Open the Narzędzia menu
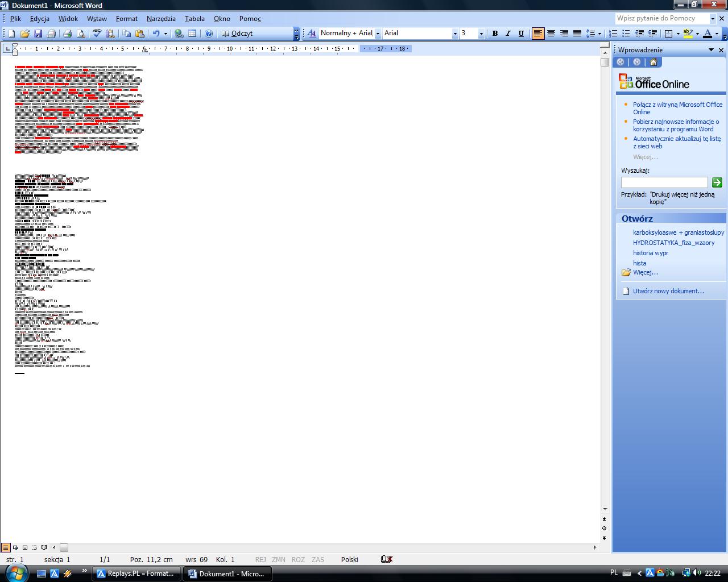The width and height of the screenshot is (728, 582). click(161, 19)
